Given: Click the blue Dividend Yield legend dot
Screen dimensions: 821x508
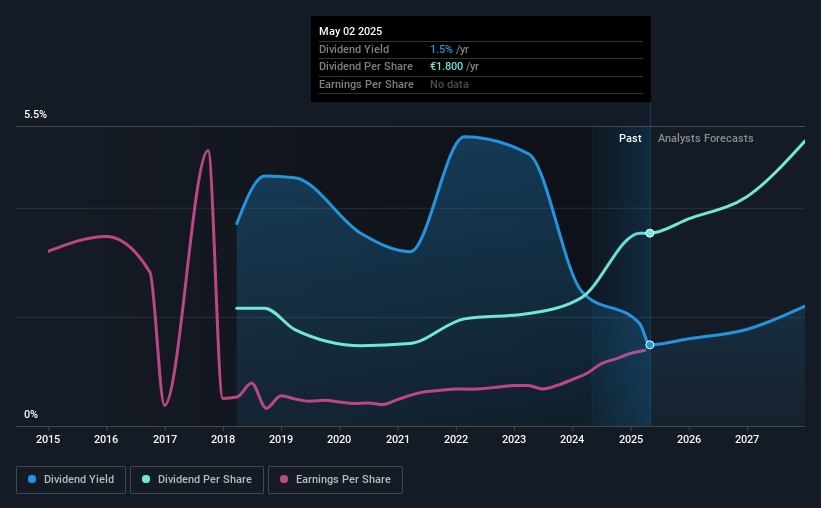Looking at the screenshot, I should click(x=32, y=479).
